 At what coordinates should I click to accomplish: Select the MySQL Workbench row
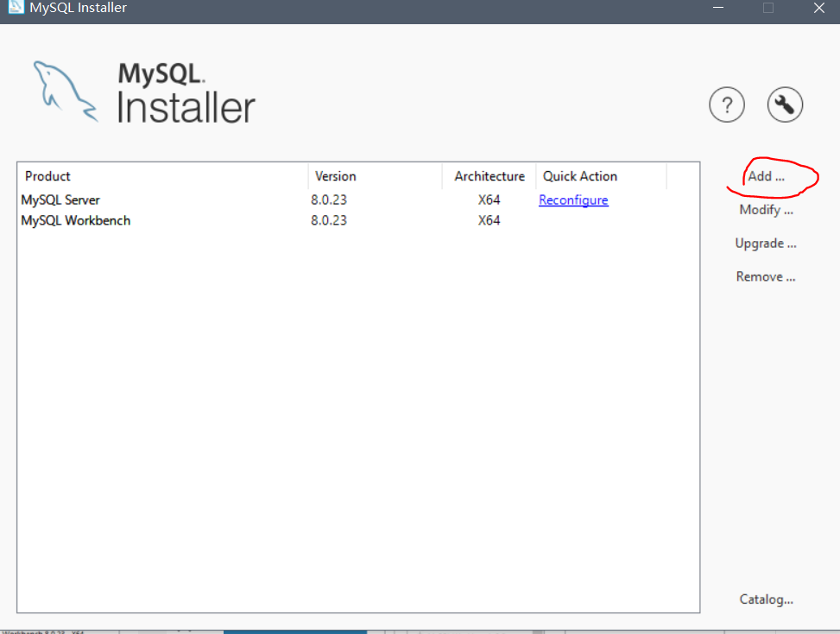coord(358,220)
